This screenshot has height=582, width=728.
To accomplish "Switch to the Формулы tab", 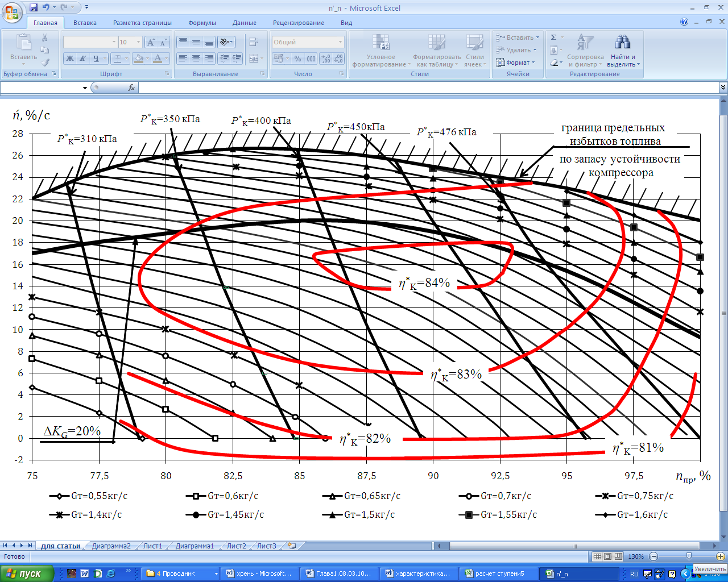I will (x=202, y=23).
